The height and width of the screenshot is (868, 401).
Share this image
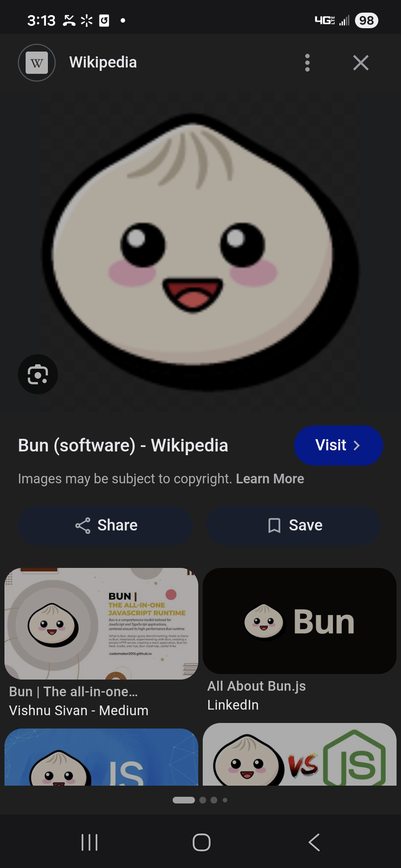coord(105,525)
